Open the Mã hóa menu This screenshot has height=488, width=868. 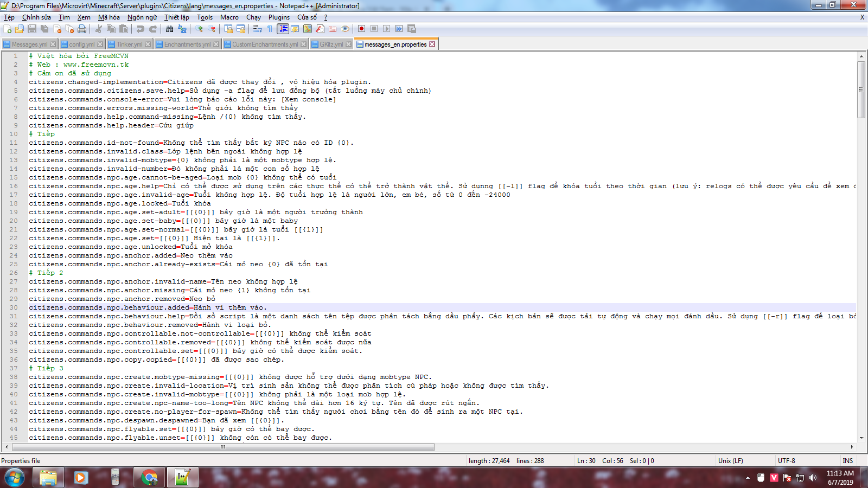108,17
